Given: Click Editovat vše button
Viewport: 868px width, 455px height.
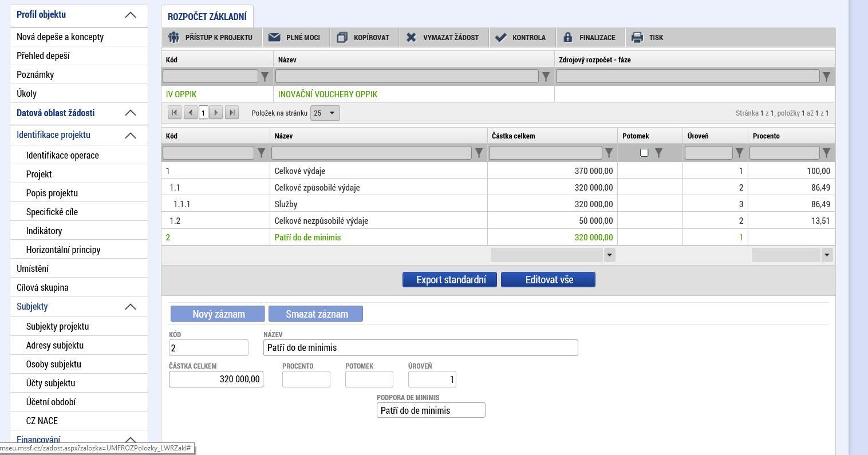Looking at the screenshot, I should (548, 279).
